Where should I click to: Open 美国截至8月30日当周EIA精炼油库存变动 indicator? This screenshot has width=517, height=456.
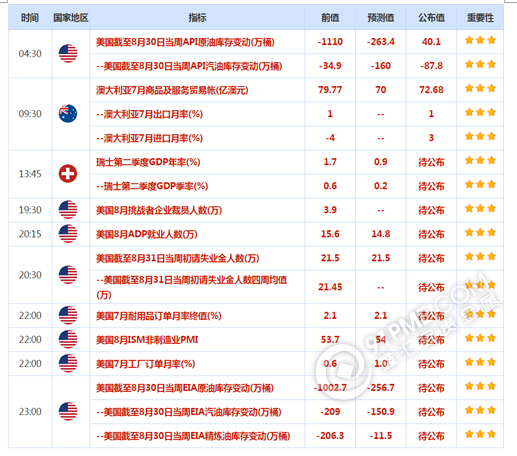[193, 436]
